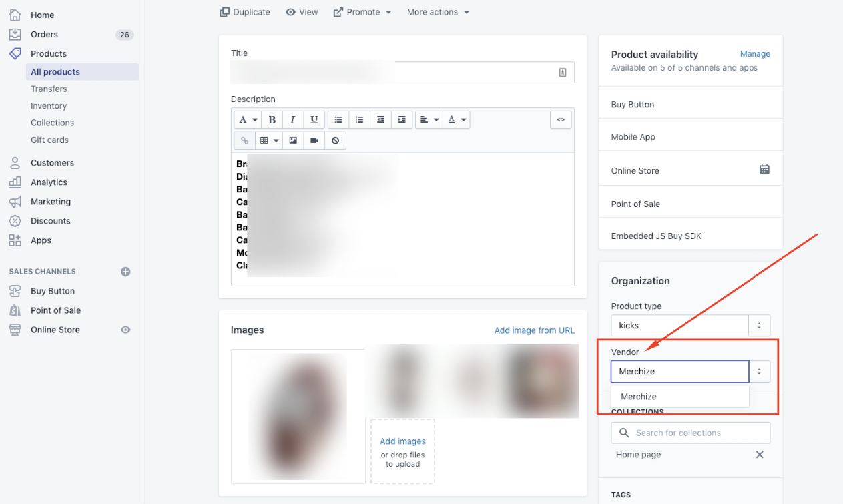Image resolution: width=843 pixels, height=504 pixels.
Task: Show HTML source view of description
Action: (x=561, y=120)
